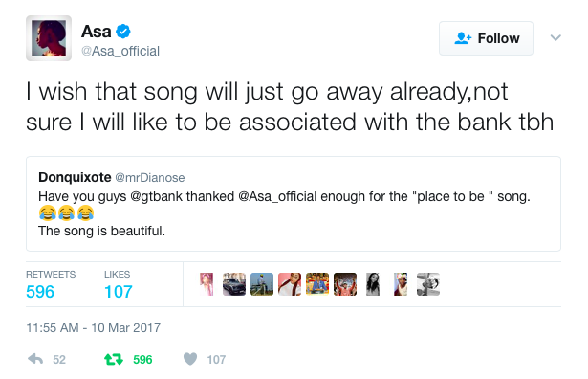Open the @Asa_official handle link
The width and height of the screenshot is (588, 379).
click(120, 51)
